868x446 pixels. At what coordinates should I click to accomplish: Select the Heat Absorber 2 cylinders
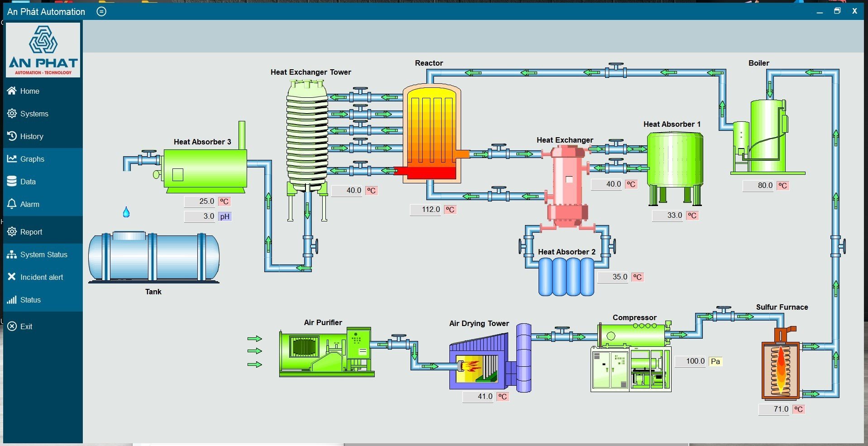566,277
